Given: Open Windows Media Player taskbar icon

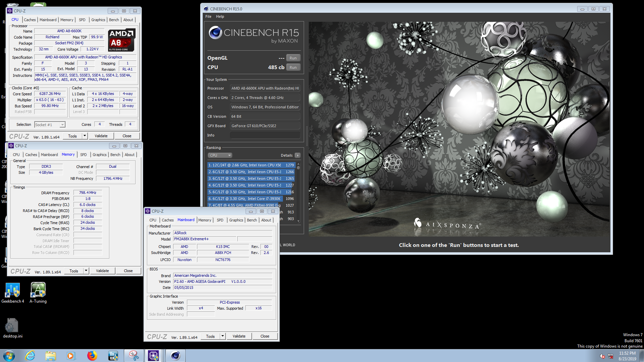Looking at the screenshot, I should 71,356.
